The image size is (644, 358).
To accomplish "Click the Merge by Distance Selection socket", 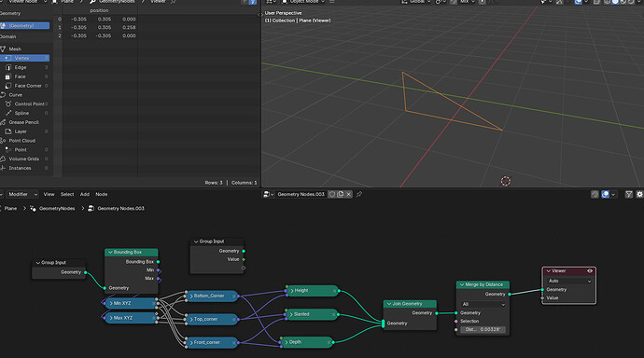I will point(455,321).
